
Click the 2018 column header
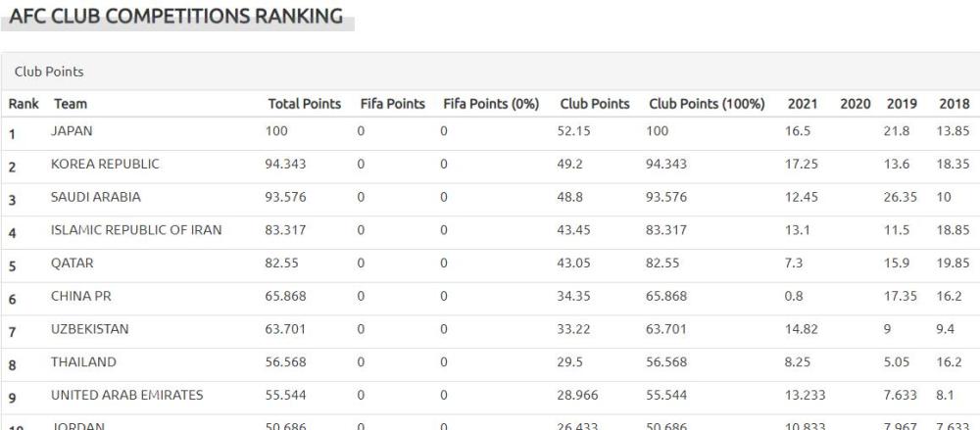click(955, 104)
